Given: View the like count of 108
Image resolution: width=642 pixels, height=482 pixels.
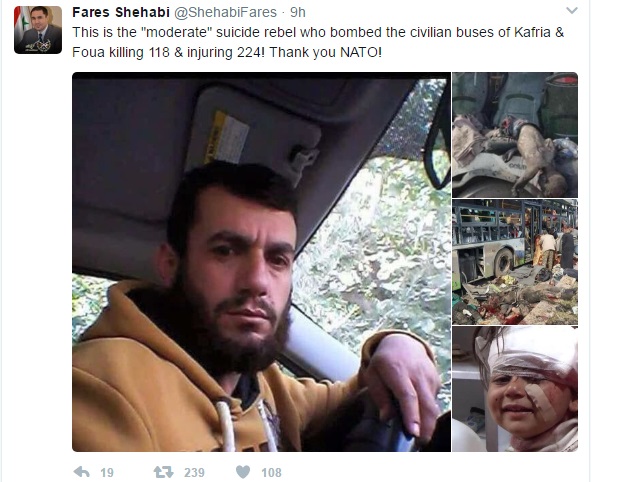Looking at the screenshot, I should (271, 473).
